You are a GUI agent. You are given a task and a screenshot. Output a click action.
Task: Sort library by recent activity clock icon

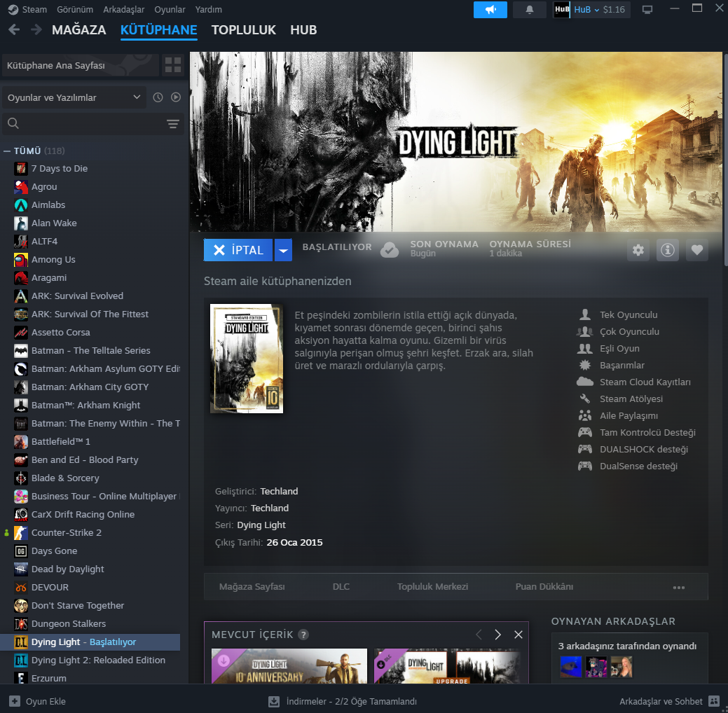(158, 97)
